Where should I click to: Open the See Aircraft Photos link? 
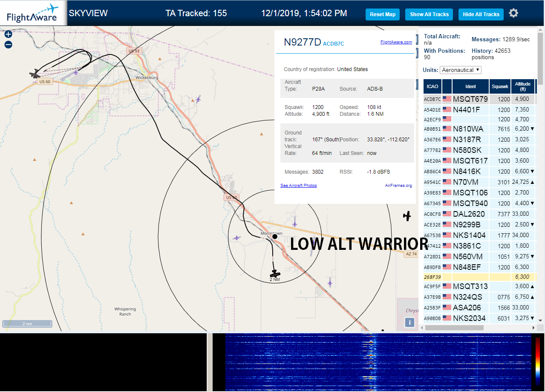click(298, 186)
